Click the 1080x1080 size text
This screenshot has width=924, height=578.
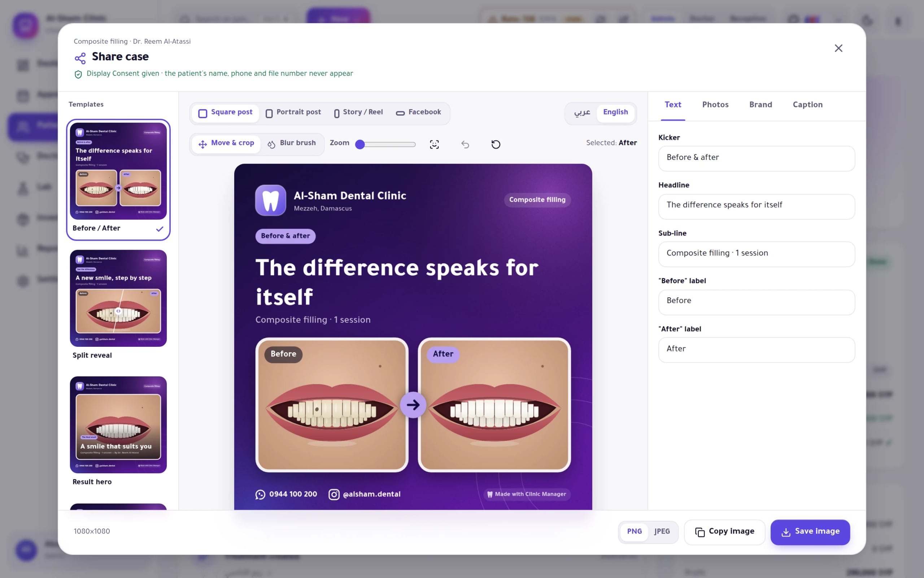92,531
